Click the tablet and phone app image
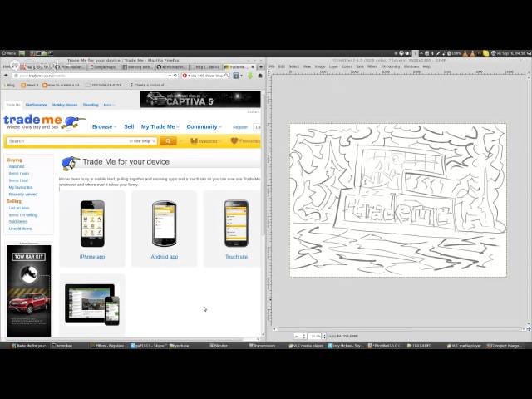The image size is (532, 399). pos(92,304)
